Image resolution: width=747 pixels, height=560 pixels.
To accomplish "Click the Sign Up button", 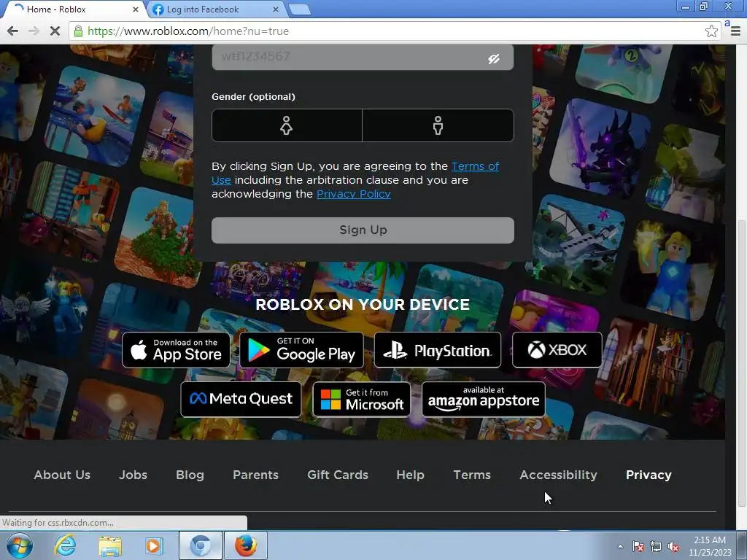I will [363, 230].
